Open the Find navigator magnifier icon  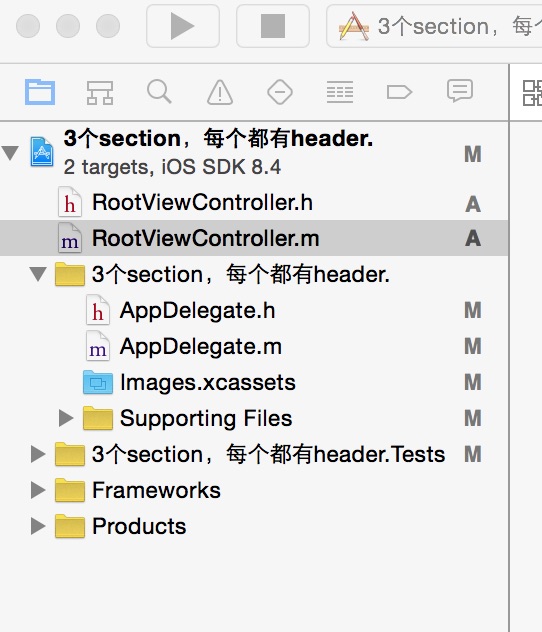click(x=159, y=91)
